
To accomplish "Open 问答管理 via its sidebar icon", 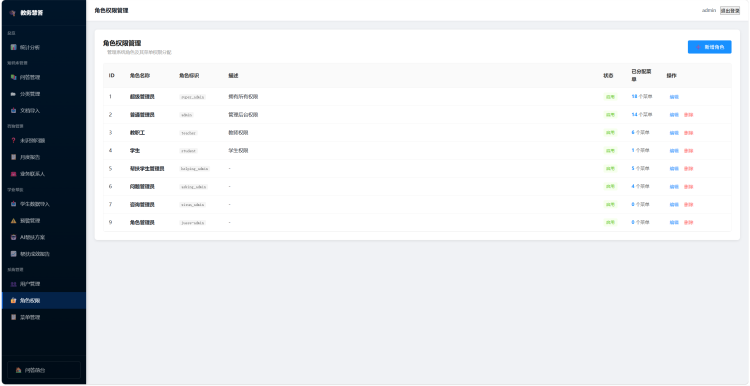I will tap(13, 77).
